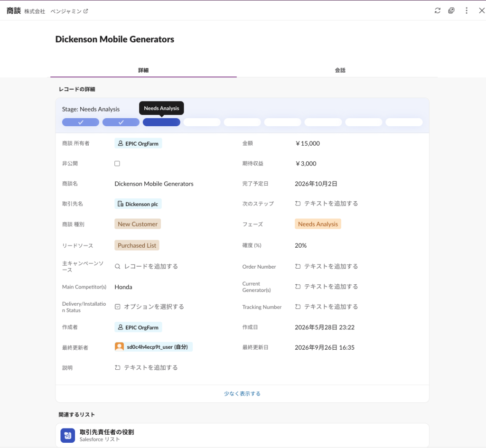Open the EPIC OrgFarm 商談 所有者 chip
Image resolution: width=486 pixels, height=448 pixels.
pos(138,143)
